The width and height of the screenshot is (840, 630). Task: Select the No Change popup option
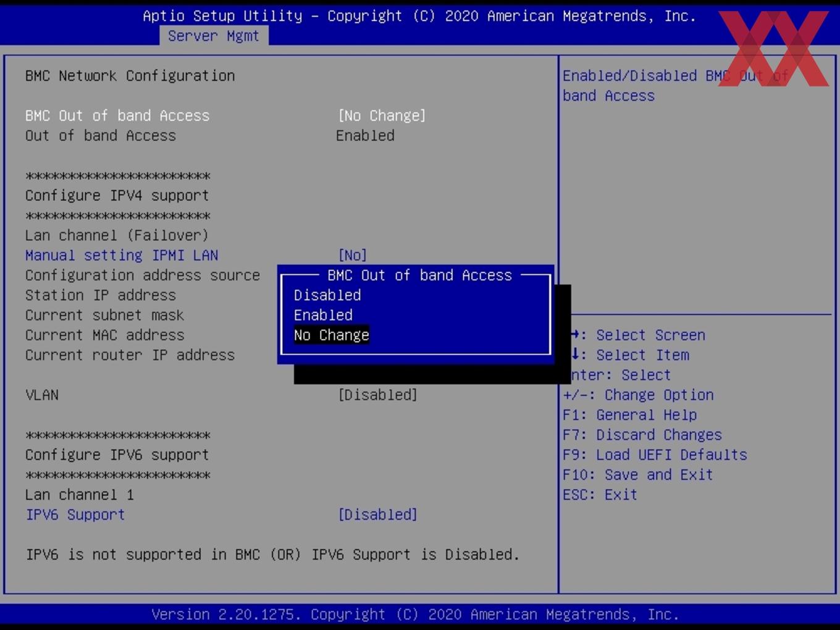332,335
